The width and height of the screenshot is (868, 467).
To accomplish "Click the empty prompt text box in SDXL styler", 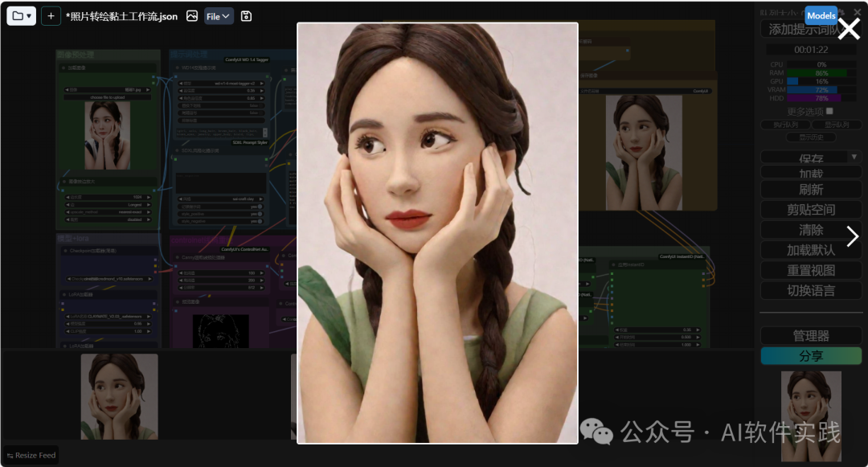I will (221, 183).
